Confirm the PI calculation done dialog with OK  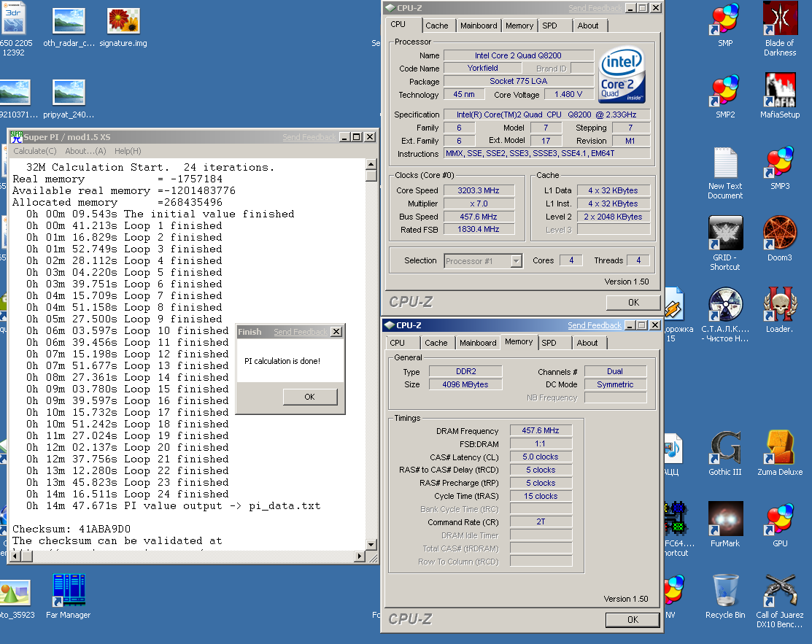(x=309, y=397)
